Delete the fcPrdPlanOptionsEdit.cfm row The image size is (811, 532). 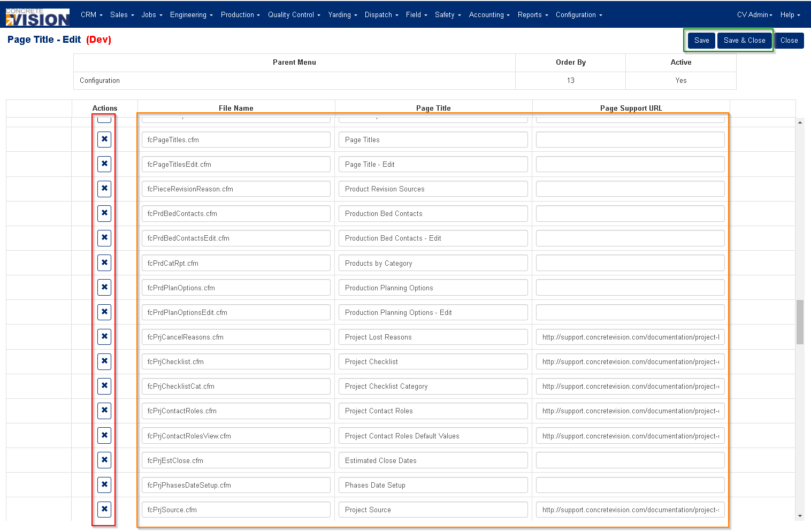point(104,312)
